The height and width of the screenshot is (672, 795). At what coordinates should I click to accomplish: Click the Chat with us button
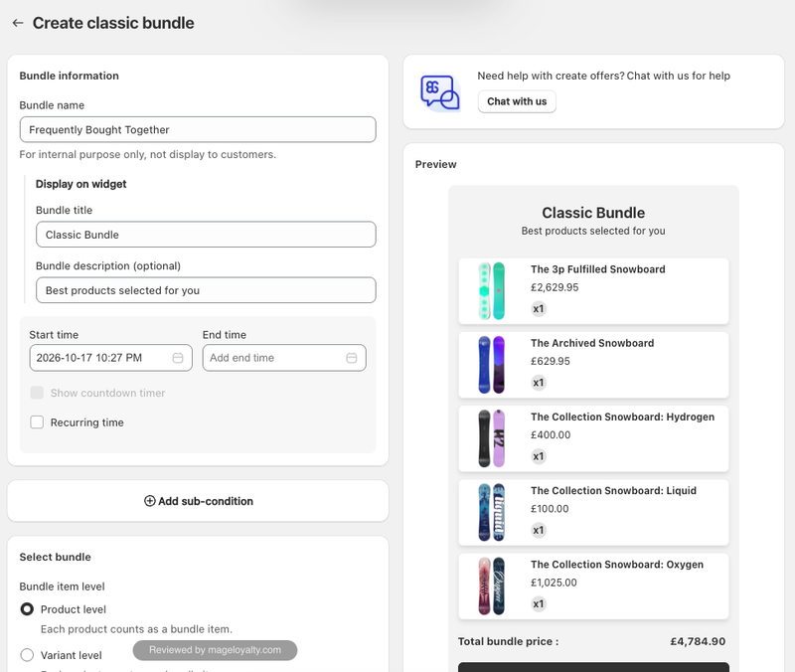tap(517, 101)
